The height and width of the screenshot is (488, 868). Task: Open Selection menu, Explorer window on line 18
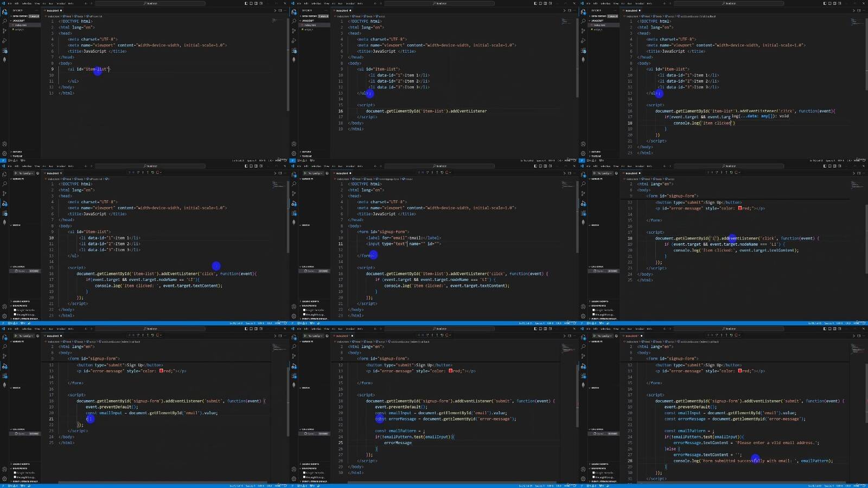point(605,3)
